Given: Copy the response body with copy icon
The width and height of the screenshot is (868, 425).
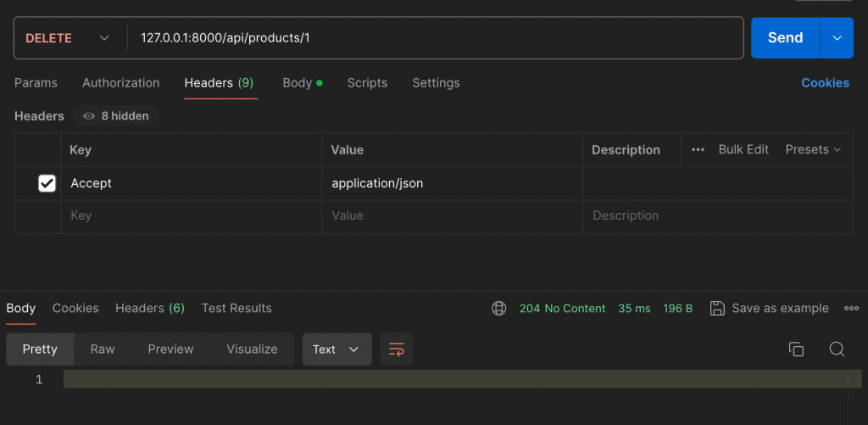Looking at the screenshot, I should click(796, 349).
